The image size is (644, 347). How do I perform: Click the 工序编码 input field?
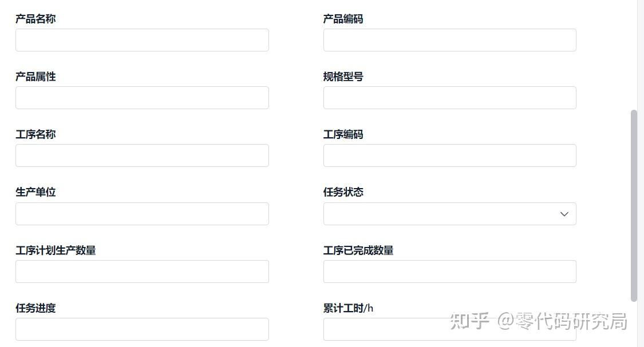coord(449,155)
